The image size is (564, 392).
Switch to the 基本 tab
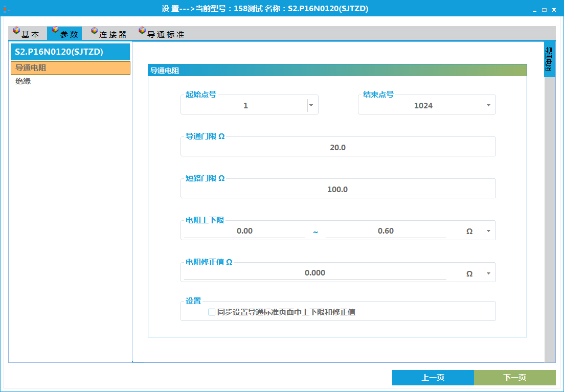(28, 33)
